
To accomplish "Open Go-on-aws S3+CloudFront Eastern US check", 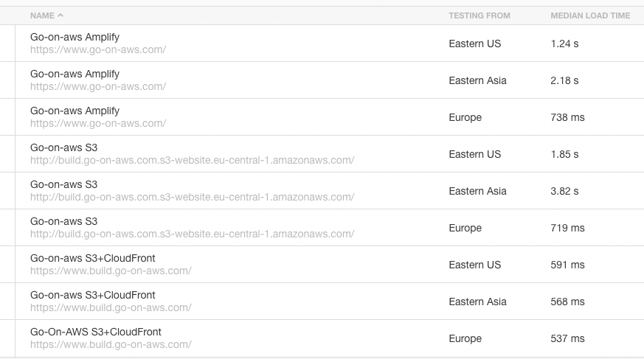I will pos(93,258).
